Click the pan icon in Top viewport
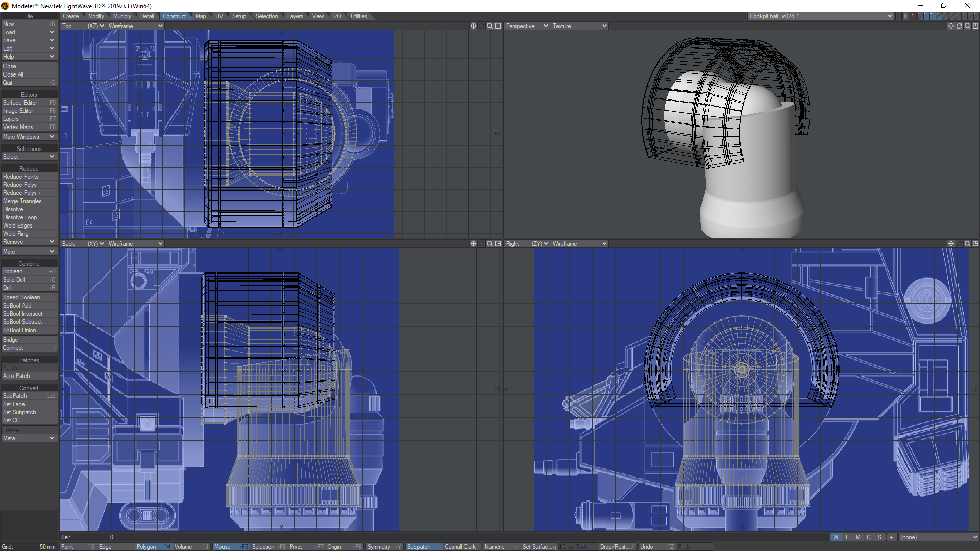 [473, 26]
